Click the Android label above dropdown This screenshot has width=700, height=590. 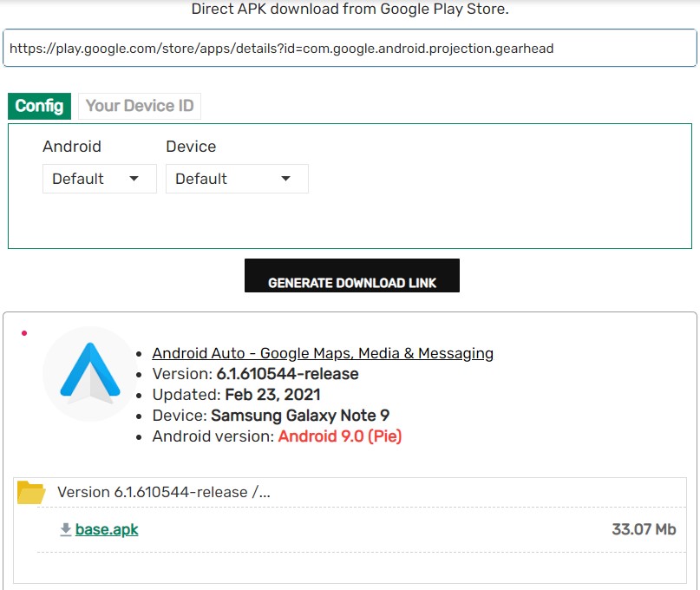72,147
